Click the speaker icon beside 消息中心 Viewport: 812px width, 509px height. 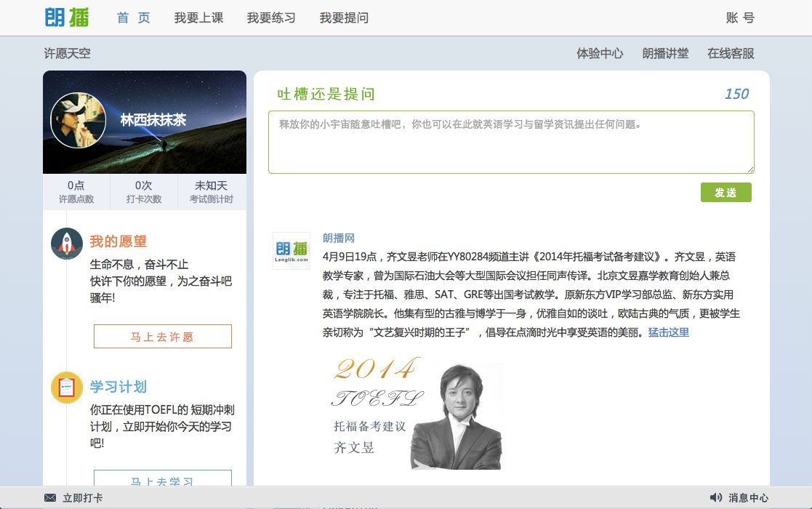pos(716,498)
